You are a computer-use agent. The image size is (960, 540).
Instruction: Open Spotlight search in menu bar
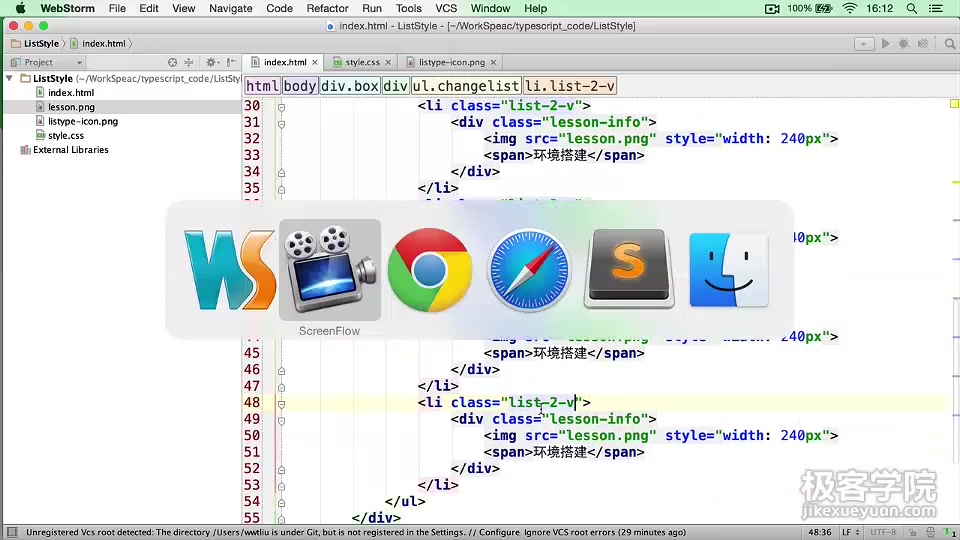click(912, 9)
